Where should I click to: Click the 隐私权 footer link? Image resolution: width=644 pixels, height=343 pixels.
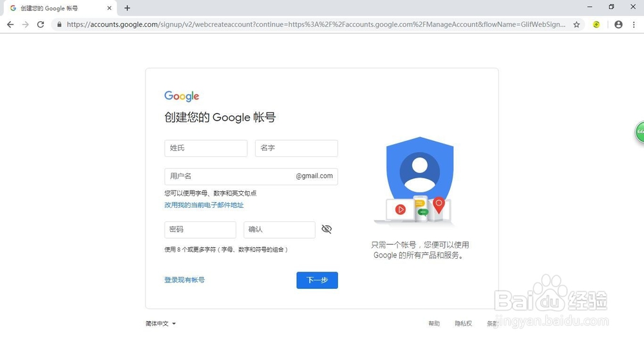pos(463,324)
